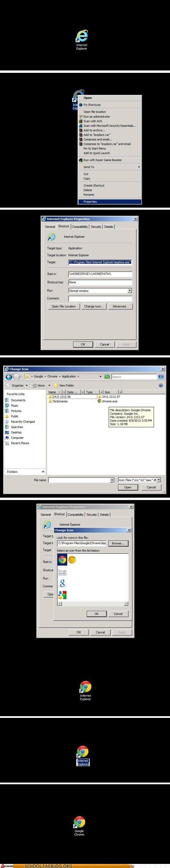Choose 'Run as administrator' in the context menu
The height and width of the screenshot is (868, 170).
pos(110,116)
